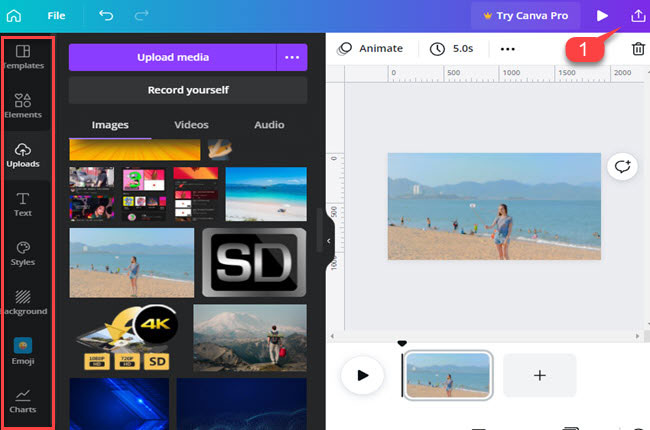
Task: Select the screenshot collage uploaded image
Action: [x=92, y=194]
